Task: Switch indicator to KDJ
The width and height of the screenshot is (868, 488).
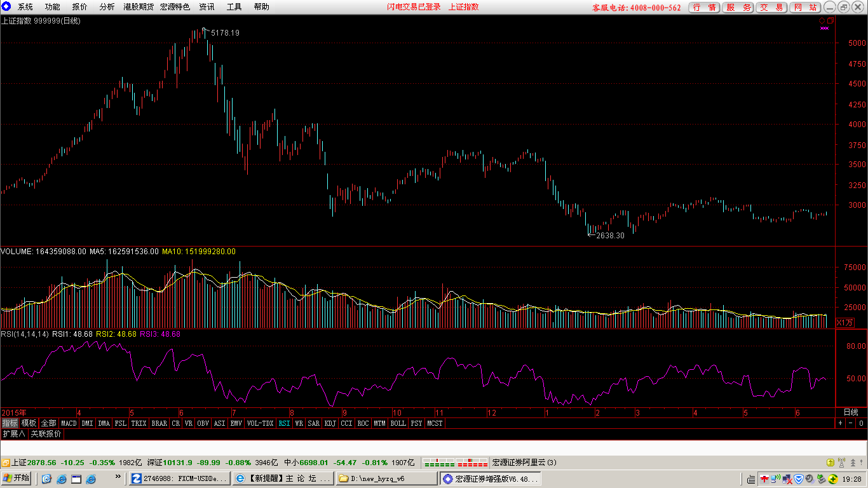Action: coord(330,423)
